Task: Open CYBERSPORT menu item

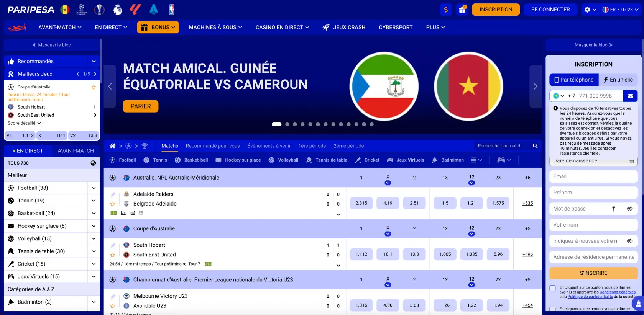Action: pos(396,28)
